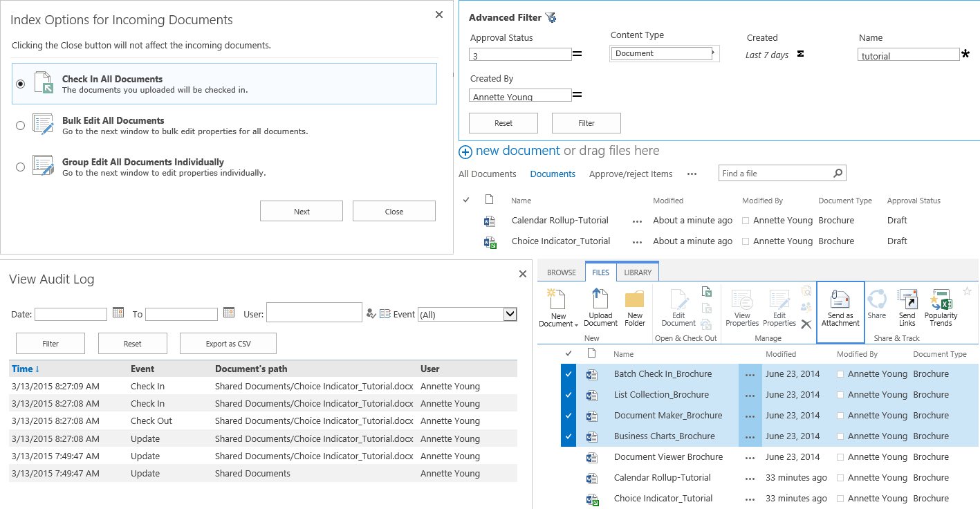The width and height of the screenshot is (980, 509).
Task: Uncheck the Batch Check In_Brochure row checkmark
Action: coord(568,374)
